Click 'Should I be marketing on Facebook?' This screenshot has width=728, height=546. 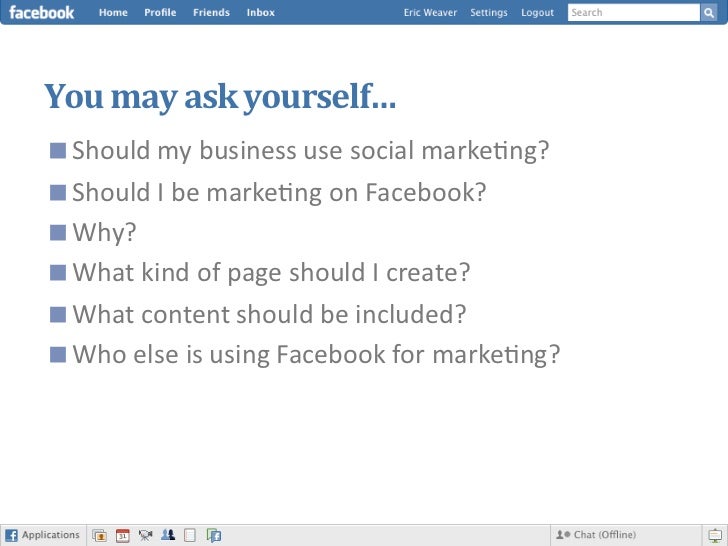[x=279, y=193]
